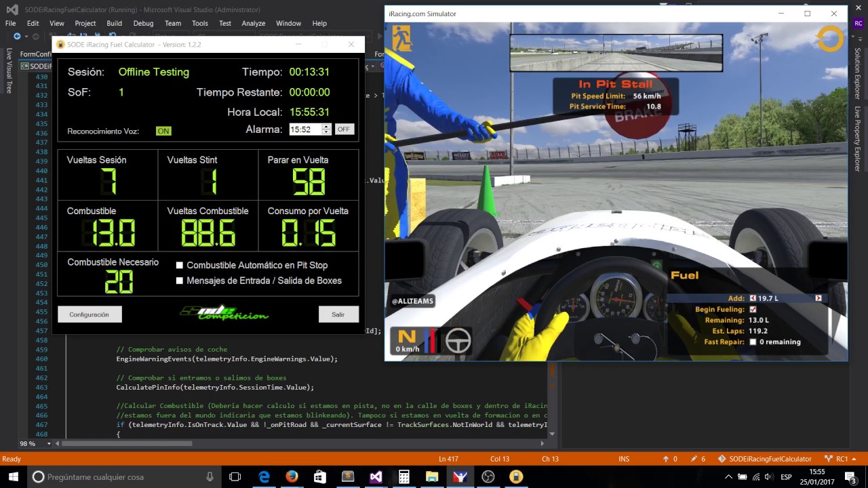Click the Salir button
868x488 pixels.
(338, 314)
